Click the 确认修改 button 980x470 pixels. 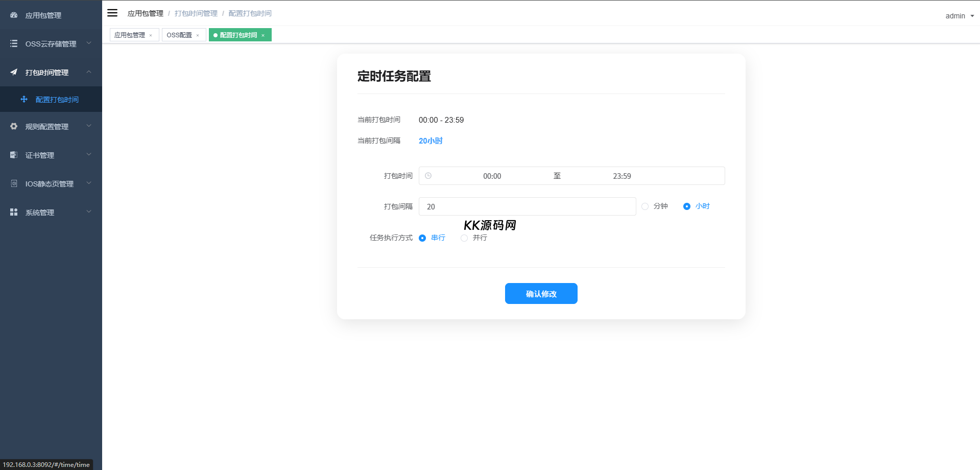[541, 294]
